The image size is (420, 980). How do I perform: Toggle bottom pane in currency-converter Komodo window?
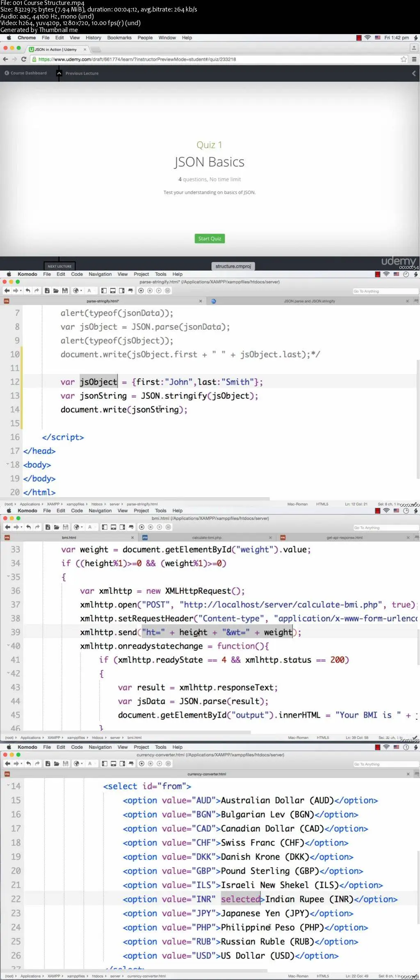point(114,764)
